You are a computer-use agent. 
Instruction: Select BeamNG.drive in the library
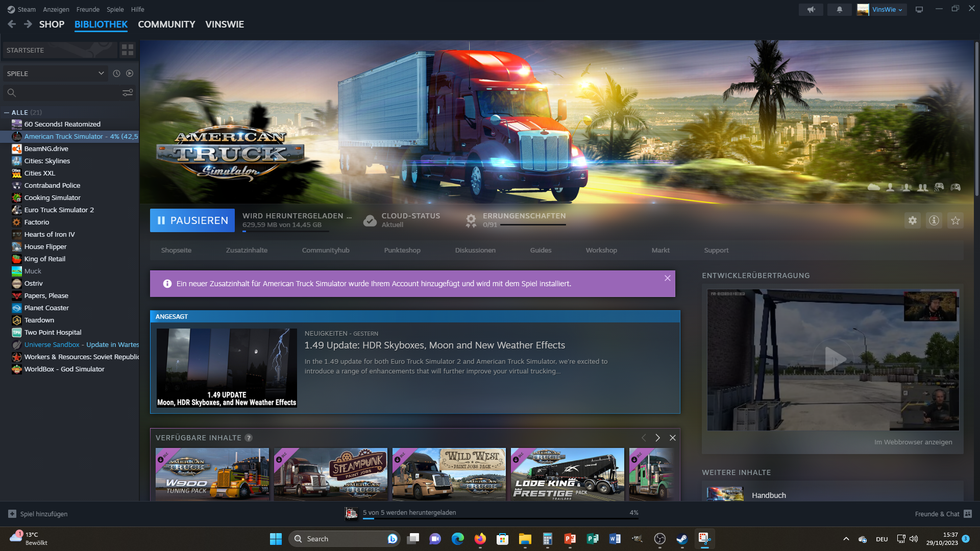(46, 148)
